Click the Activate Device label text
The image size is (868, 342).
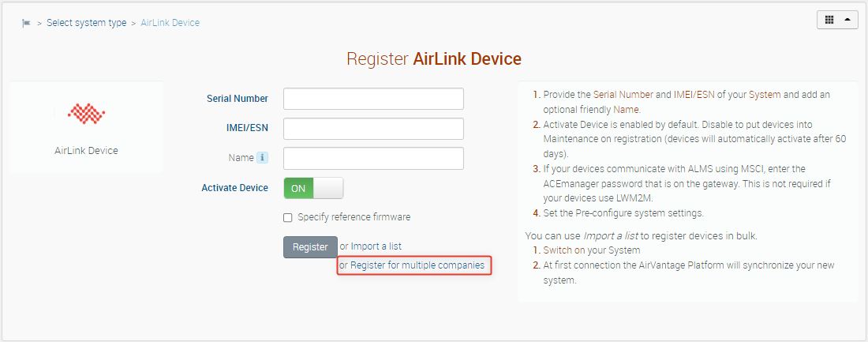pos(234,188)
